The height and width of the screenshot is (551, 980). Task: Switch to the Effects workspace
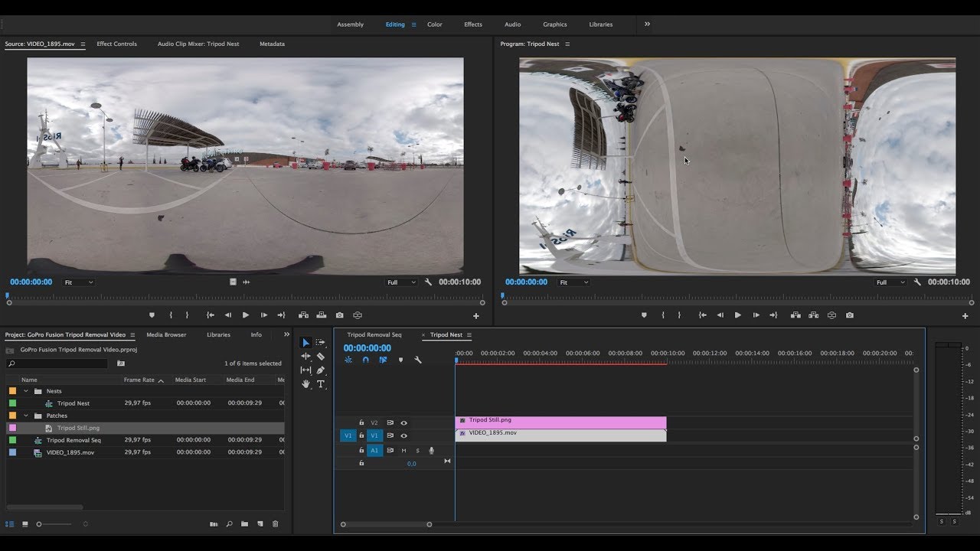tap(473, 24)
